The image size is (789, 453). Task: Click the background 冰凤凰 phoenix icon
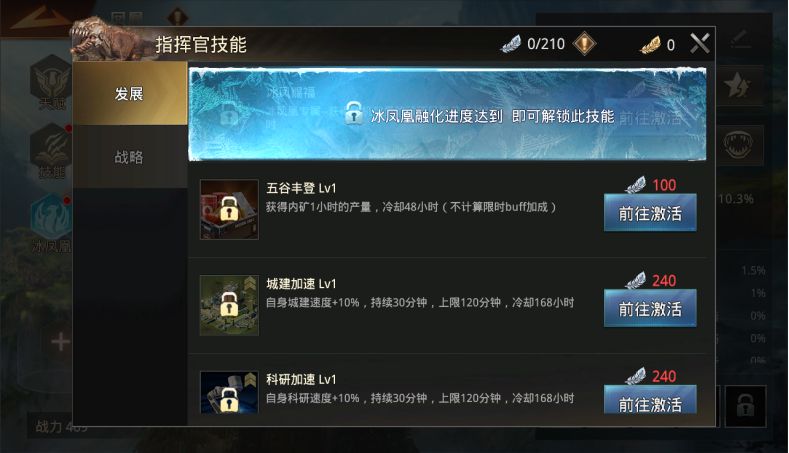(x=51, y=217)
